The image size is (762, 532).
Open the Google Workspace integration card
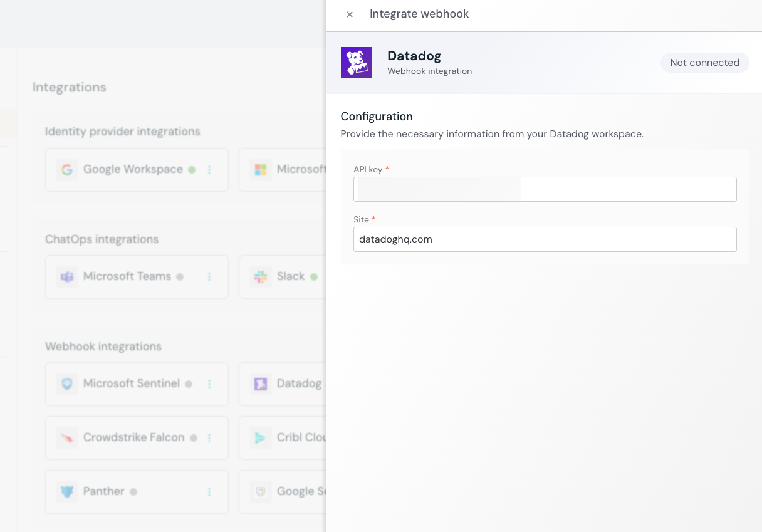pos(137,170)
